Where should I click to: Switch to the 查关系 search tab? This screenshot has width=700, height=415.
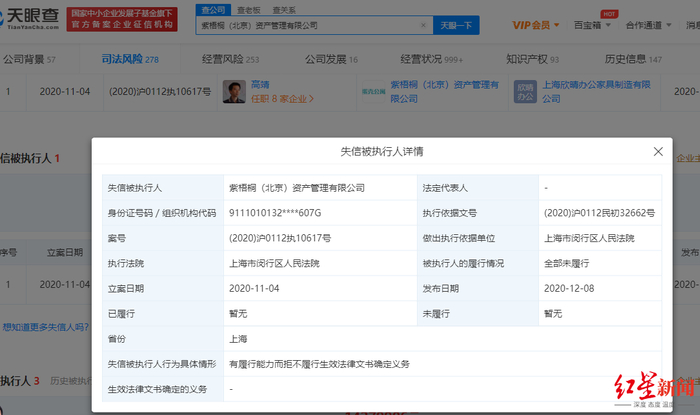[284, 10]
